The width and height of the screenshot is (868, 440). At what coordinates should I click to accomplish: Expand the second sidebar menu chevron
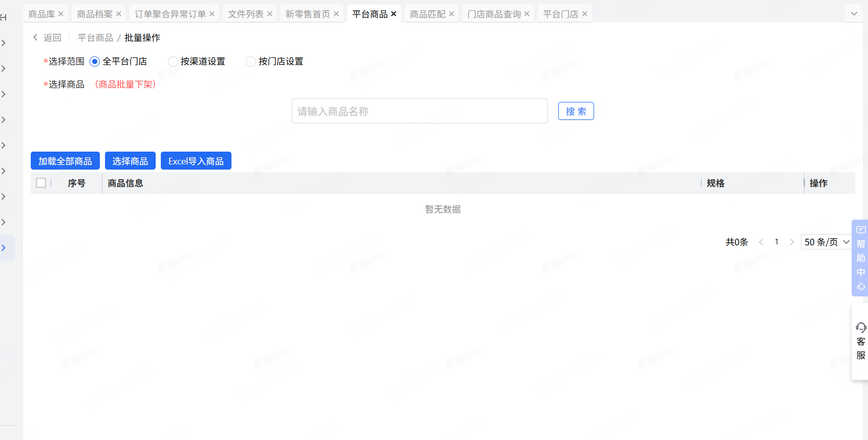coord(4,69)
